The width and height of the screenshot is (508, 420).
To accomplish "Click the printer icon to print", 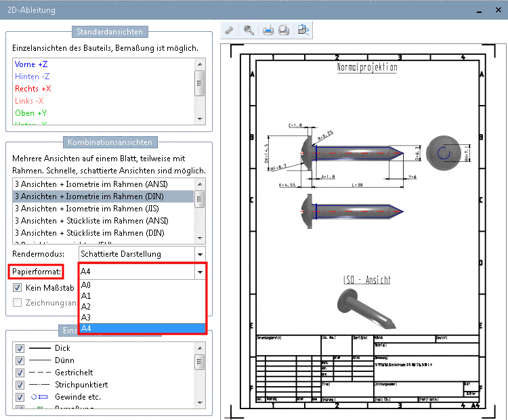I will tap(268, 30).
